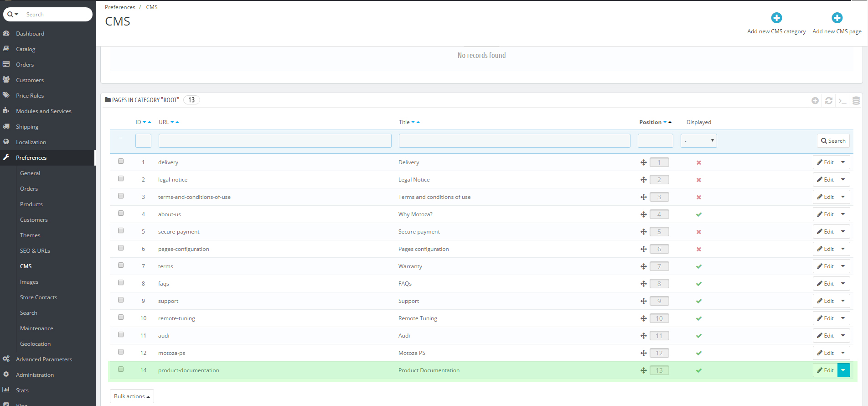Open SEO & URLs submenu item
The height and width of the screenshot is (406, 868).
(35, 251)
